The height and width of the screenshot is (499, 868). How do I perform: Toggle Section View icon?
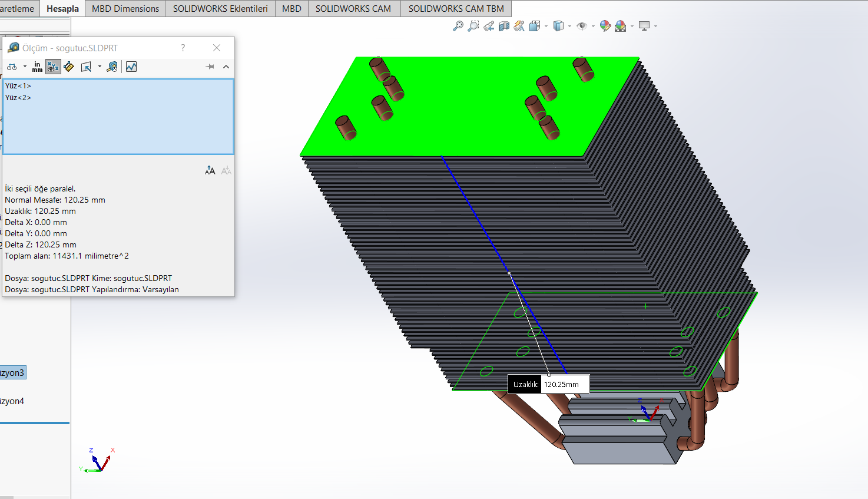pyautogui.click(x=504, y=26)
